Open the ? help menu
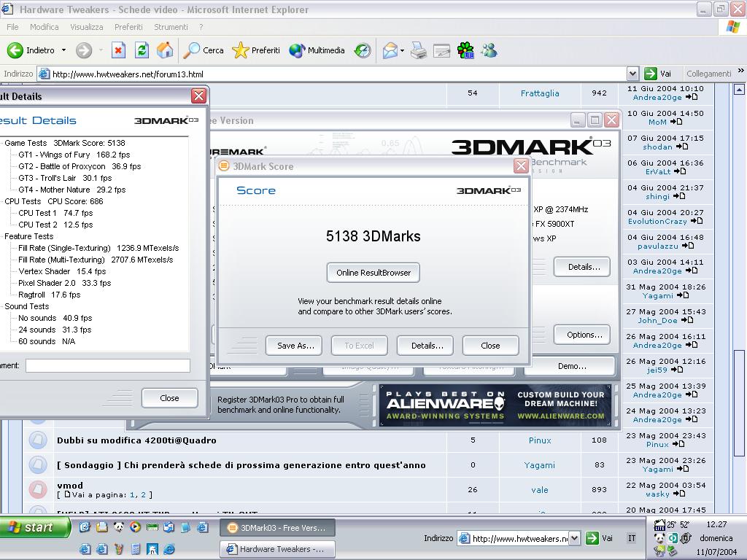This screenshot has height=560, width=747. point(201,27)
